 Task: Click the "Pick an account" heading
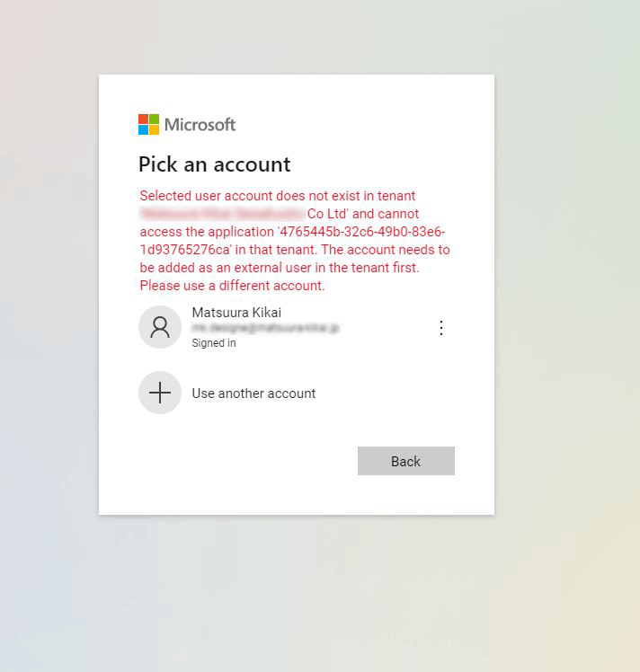tap(214, 164)
